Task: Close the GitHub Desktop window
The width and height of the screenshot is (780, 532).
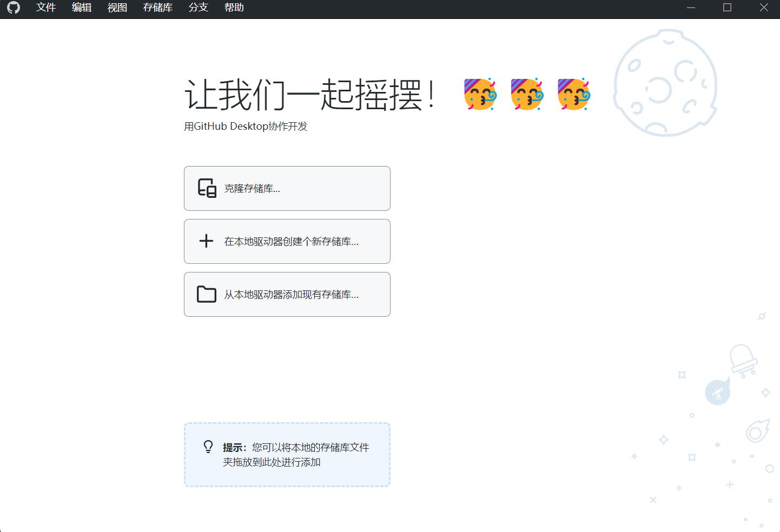Action: click(x=764, y=8)
